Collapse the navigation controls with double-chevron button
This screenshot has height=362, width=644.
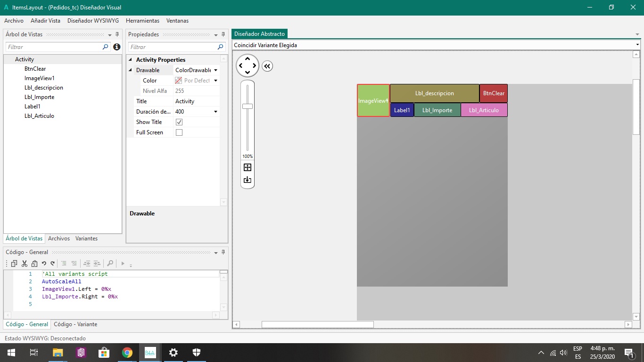[x=267, y=66]
